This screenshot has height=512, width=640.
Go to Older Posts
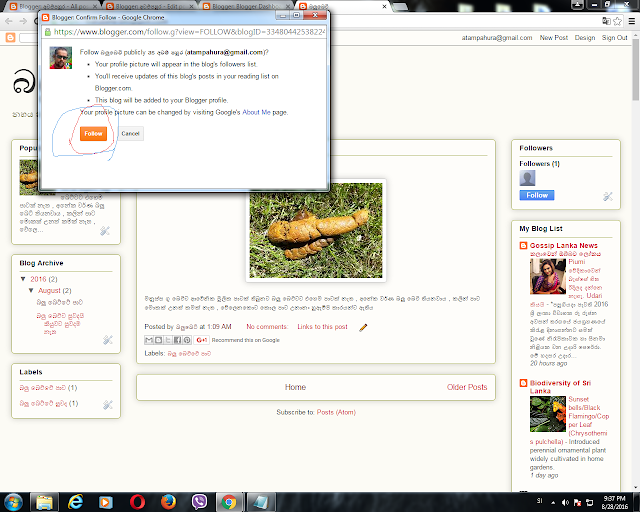(467, 387)
